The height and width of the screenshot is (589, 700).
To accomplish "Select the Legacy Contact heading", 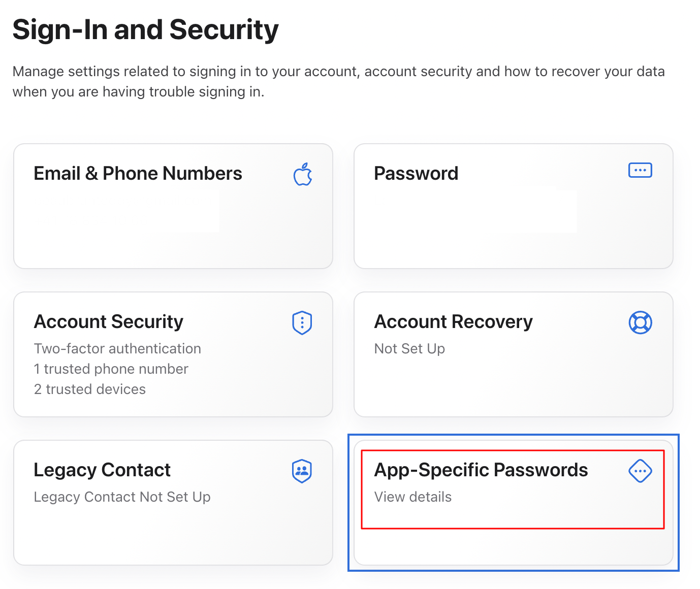I will 102,470.
